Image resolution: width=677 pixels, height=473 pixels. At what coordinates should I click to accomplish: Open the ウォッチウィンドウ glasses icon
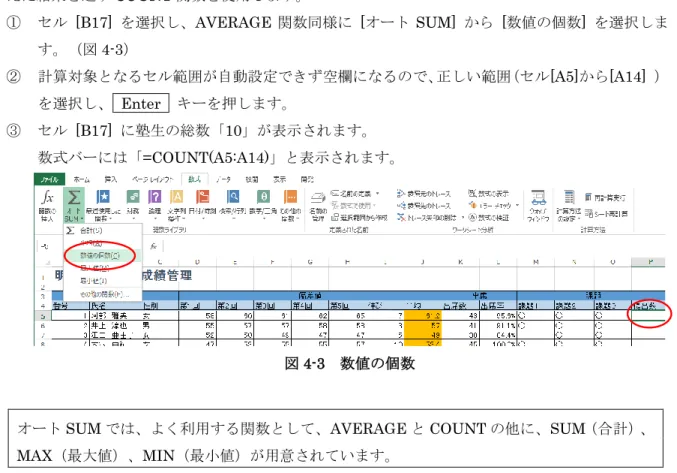pyautogui.click(x=538, y=198)
